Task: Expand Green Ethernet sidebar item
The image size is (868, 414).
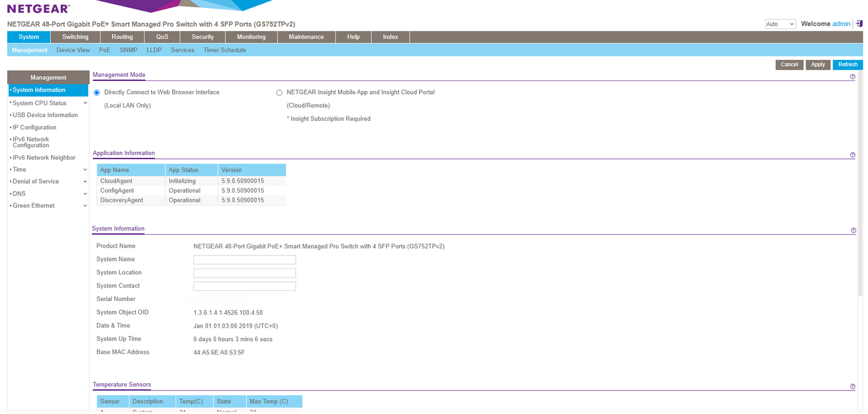Action: coord(85,206)
